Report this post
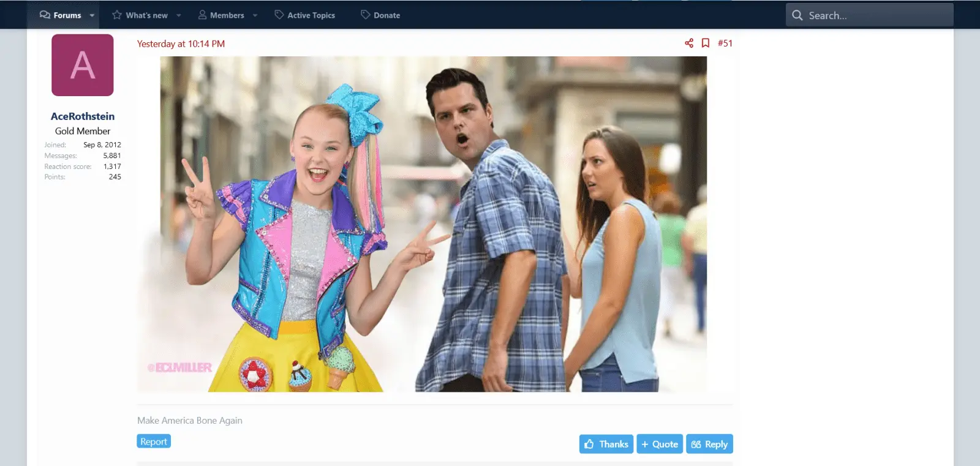This screenshot has width=980, height=466. 154,442
